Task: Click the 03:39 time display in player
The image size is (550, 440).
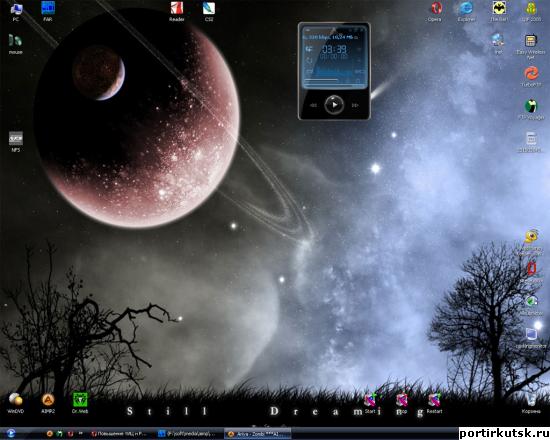Action: (x=334, y=49)
